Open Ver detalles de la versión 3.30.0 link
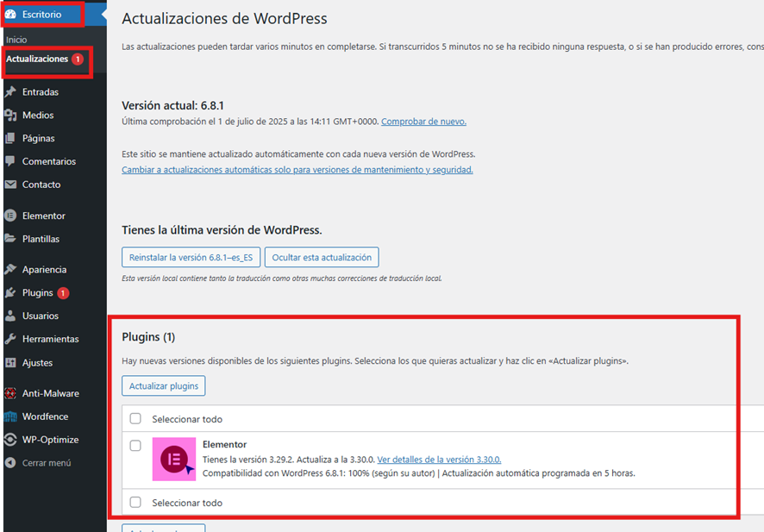Screen dimensions: 764x532 [439, 460]
